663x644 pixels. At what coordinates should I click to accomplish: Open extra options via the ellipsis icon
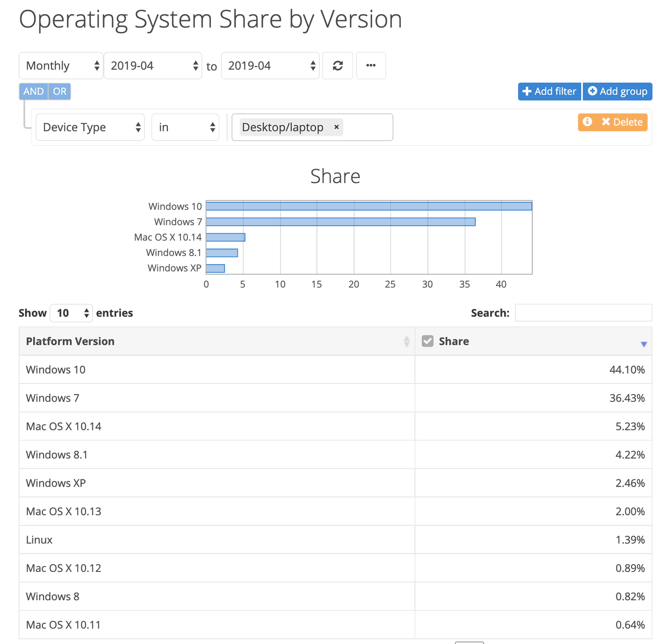point(370,65)
